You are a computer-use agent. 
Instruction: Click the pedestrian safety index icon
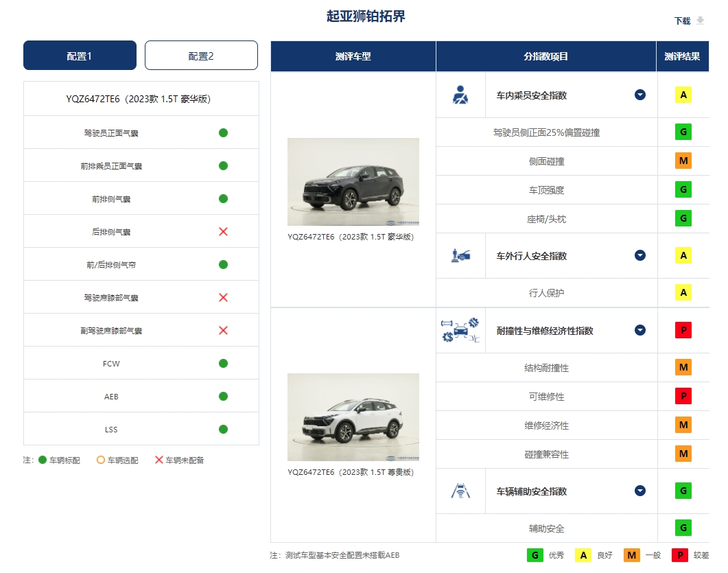(x=460, y=256)
